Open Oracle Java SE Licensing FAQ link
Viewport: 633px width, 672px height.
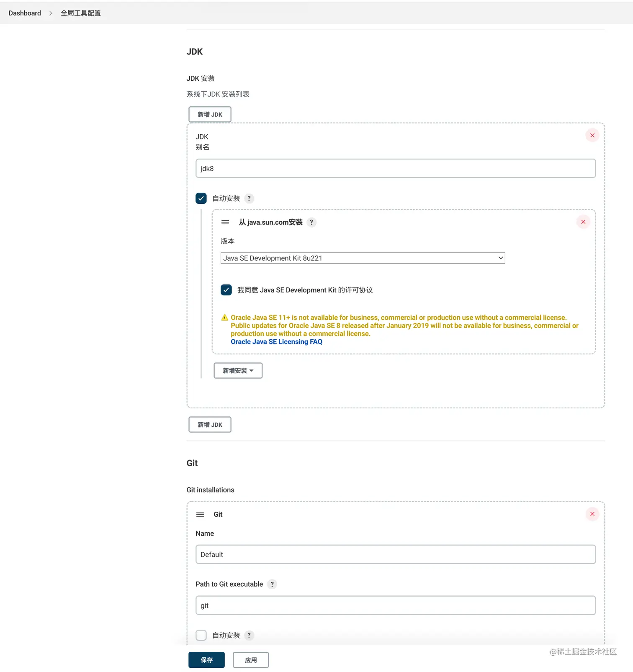(276, 342)
